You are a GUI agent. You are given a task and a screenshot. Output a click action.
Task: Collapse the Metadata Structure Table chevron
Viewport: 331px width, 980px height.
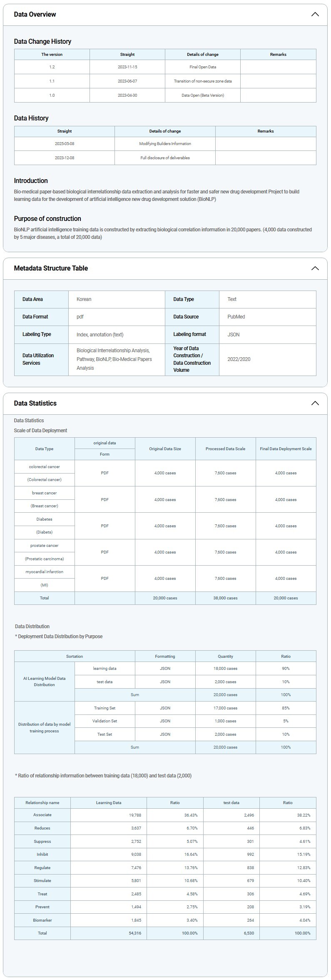coord(315,268)
